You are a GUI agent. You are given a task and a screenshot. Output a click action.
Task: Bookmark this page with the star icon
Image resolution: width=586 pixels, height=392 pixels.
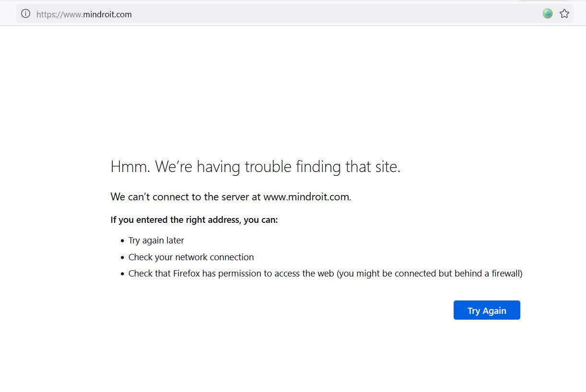(x=564, y=14)
